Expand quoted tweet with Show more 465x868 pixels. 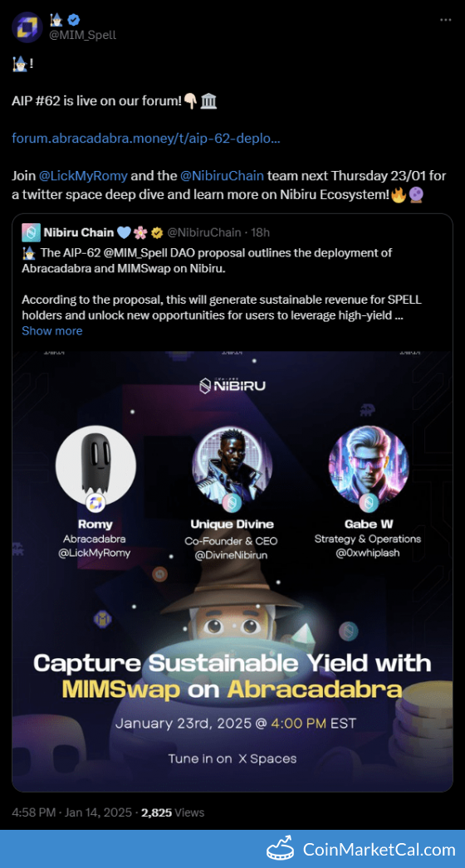click(52, 331)
